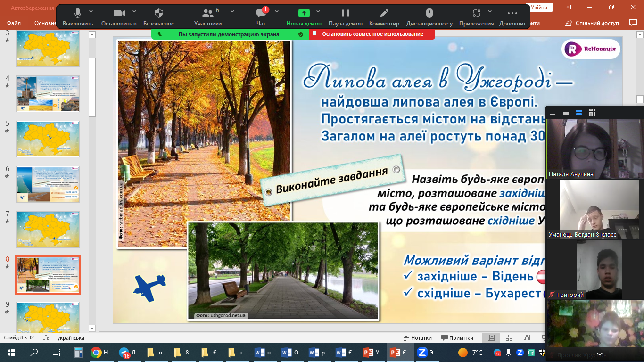Start a new share with Новая демон

point(304,17)
